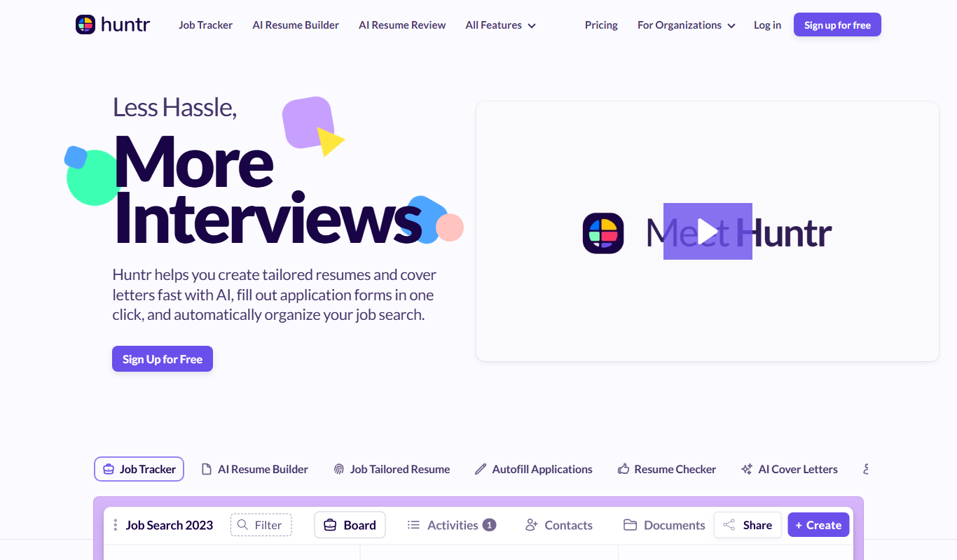
Task: Click the Sign Up for Free hero button
Action: [163, 359]
